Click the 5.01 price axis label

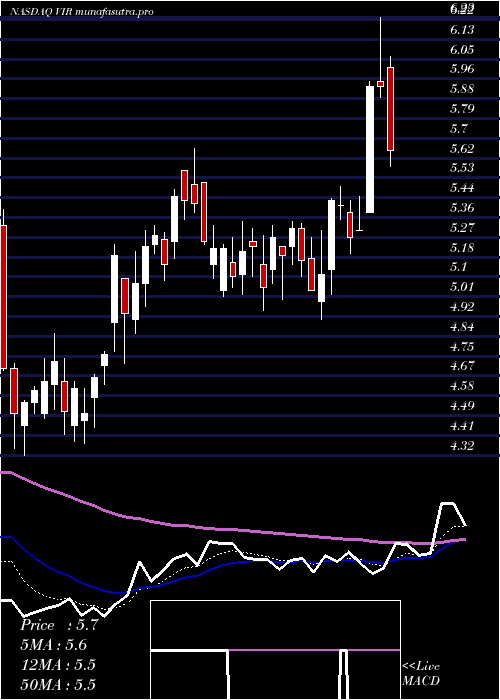click(462, 287)
